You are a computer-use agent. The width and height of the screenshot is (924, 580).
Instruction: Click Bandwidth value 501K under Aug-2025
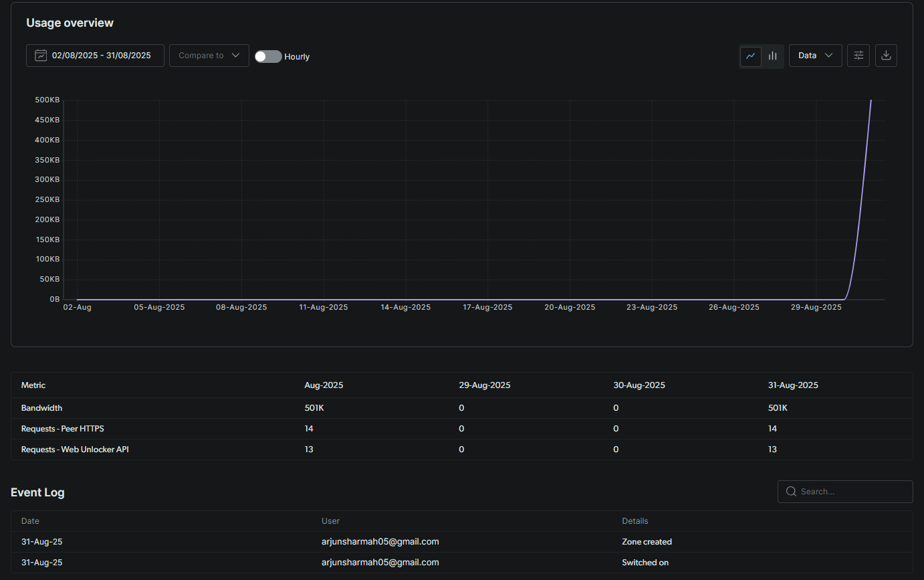point(314,408)
